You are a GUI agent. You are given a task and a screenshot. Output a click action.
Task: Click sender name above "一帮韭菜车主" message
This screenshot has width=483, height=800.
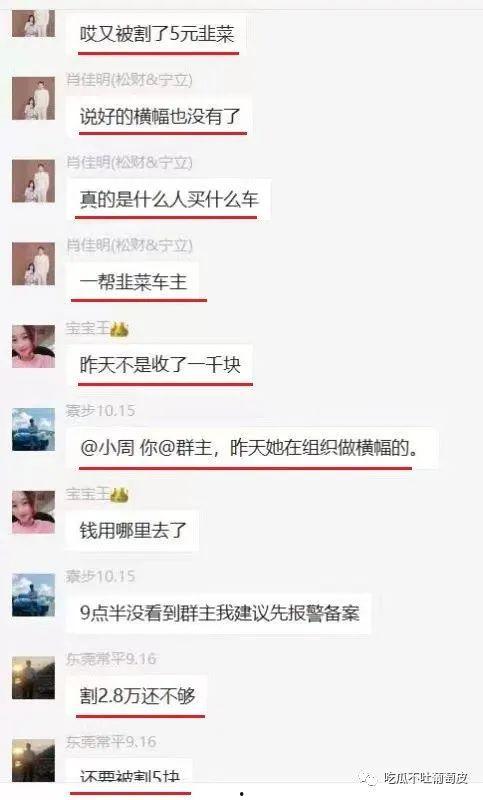coord(129,245)
